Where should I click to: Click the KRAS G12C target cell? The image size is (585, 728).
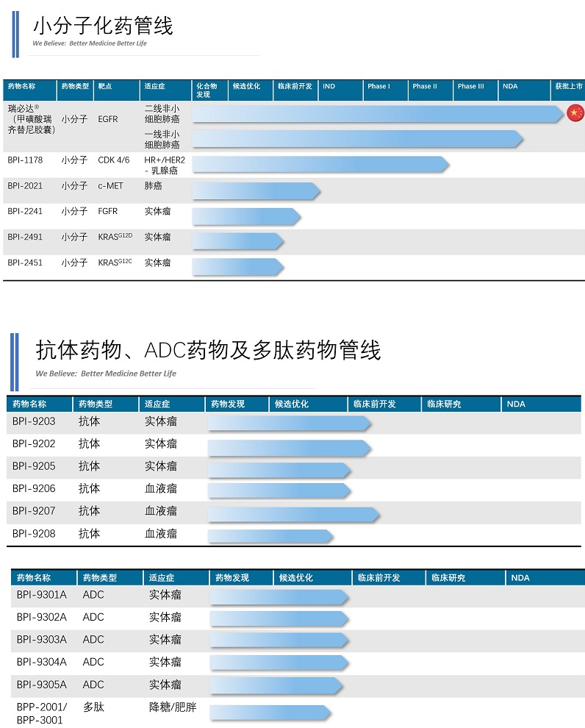click(115, 263)
